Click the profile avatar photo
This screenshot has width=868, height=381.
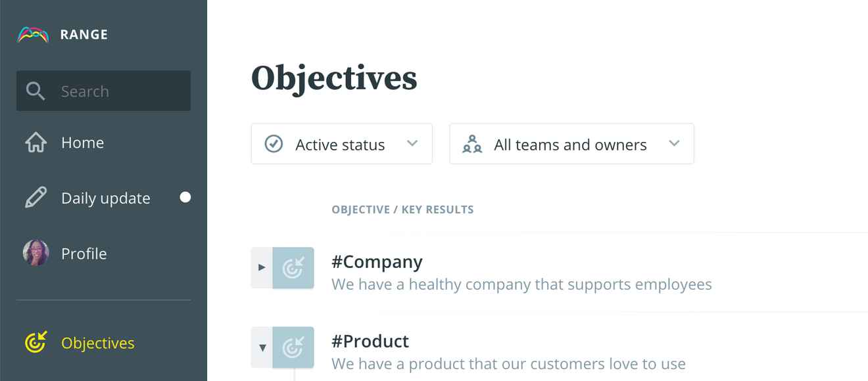click(x=36, y=253)
